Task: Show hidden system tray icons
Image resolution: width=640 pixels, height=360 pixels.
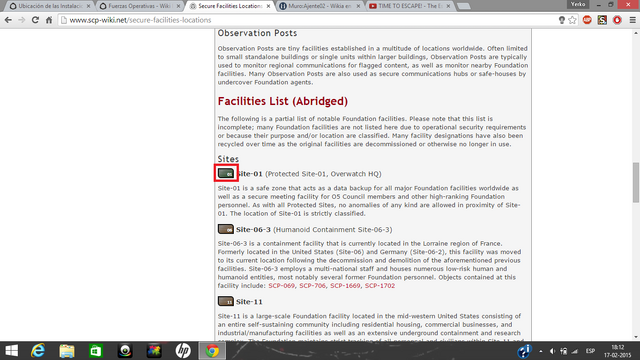Action: coord(541,351)
